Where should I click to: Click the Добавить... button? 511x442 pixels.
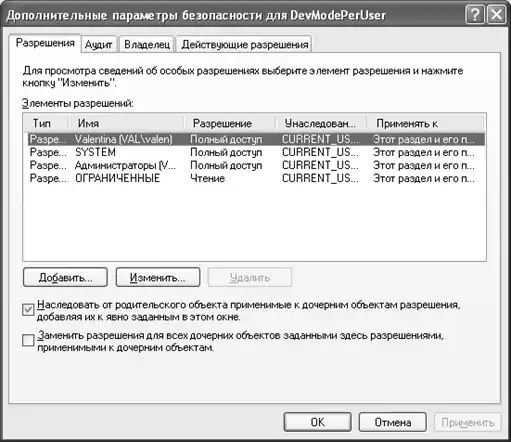[x=65, y=277]
